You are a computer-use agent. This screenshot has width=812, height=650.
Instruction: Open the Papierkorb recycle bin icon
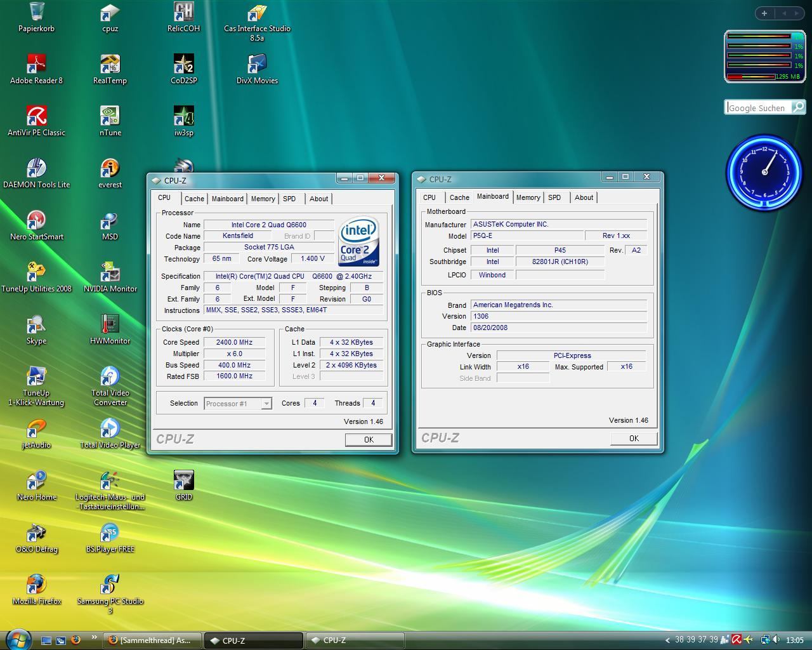pyautogui.click(x=36, y=17)
